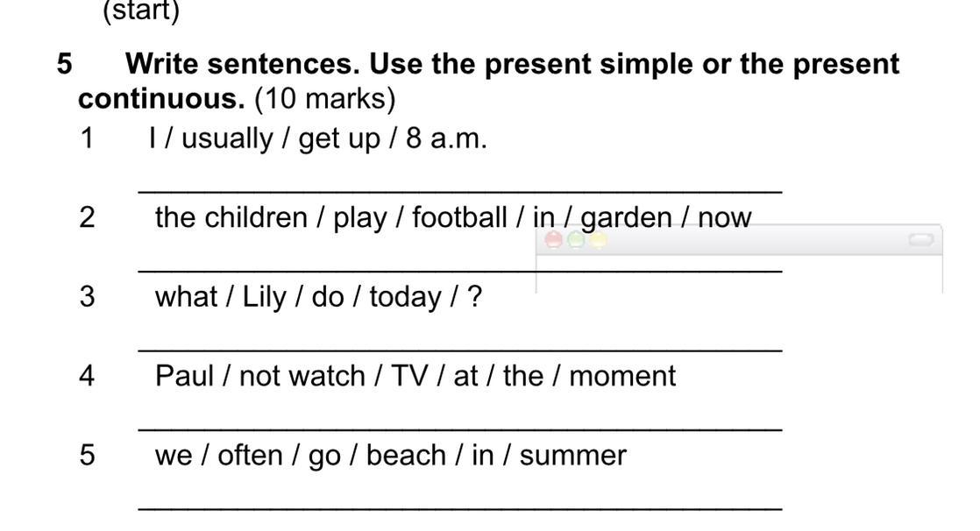980x531 pixels.
Task: Click answer line under 'we / often / go'
Action: (460, 508)
